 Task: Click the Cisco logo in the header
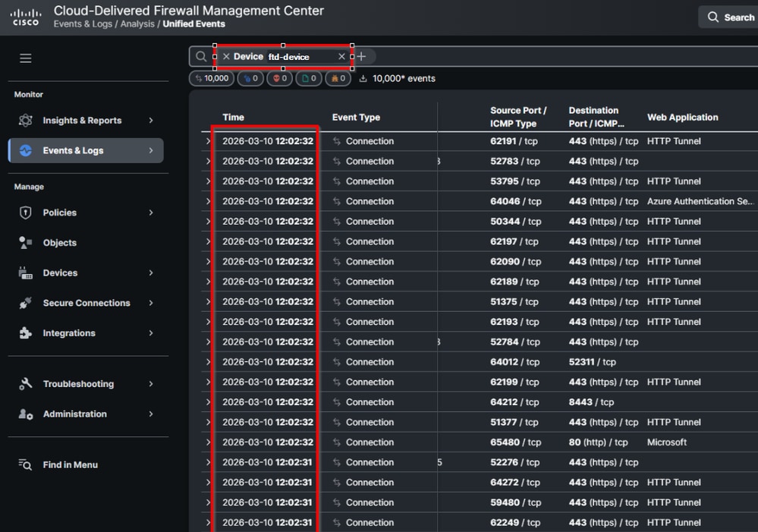[x=25, y=16]
